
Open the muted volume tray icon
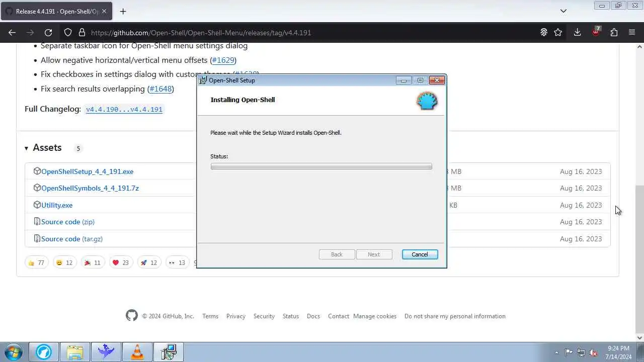pos(594,352)
